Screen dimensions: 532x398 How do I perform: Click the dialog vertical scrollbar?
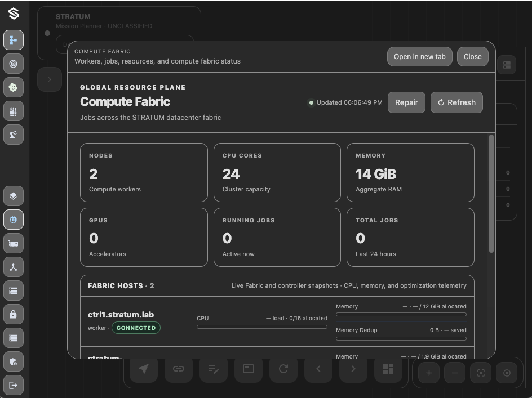coord(491,193)
